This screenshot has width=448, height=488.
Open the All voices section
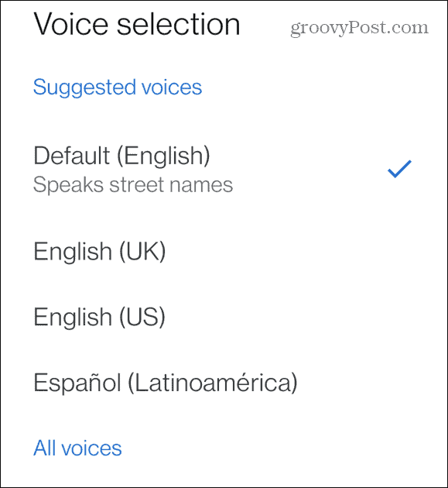tap(77, 448)
